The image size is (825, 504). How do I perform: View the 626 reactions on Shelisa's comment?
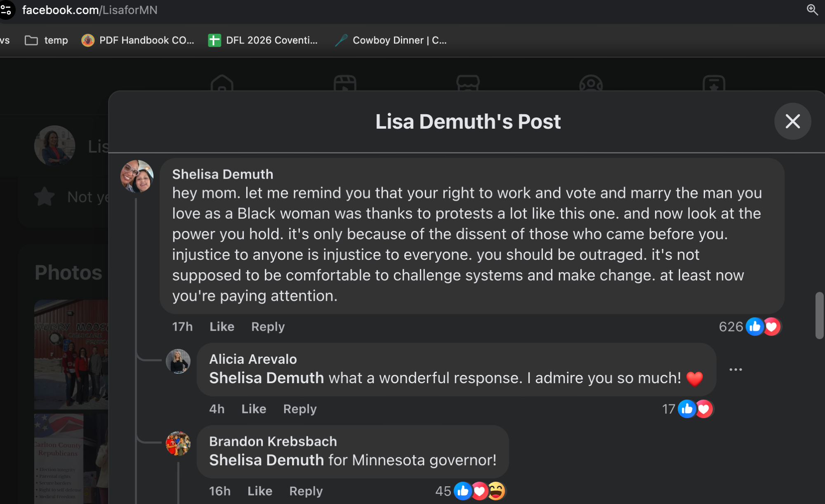(x=731, y=327)
